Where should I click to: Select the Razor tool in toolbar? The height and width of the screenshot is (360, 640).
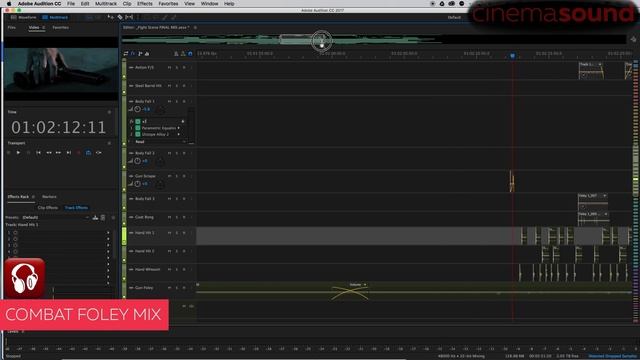[x=120, y=17]
